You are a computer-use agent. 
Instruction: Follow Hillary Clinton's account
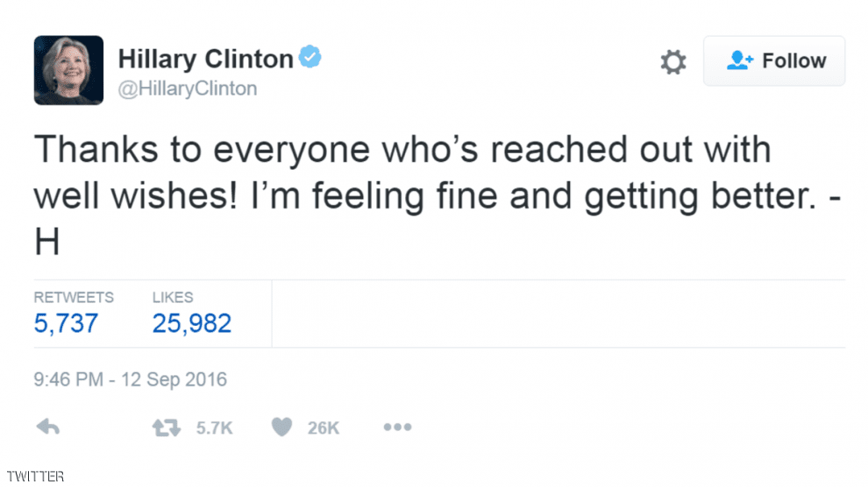click(774, 60)
